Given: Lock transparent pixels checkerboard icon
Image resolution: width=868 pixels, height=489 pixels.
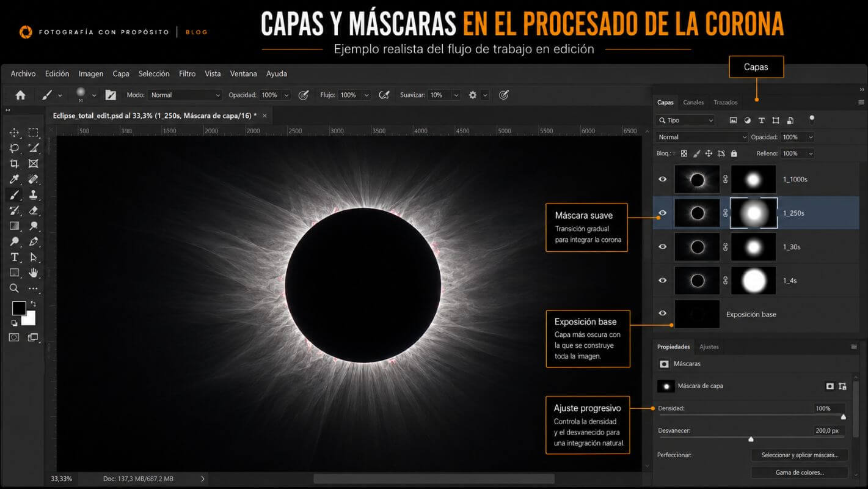Looking at the screenshot, I should coord(684,153).
